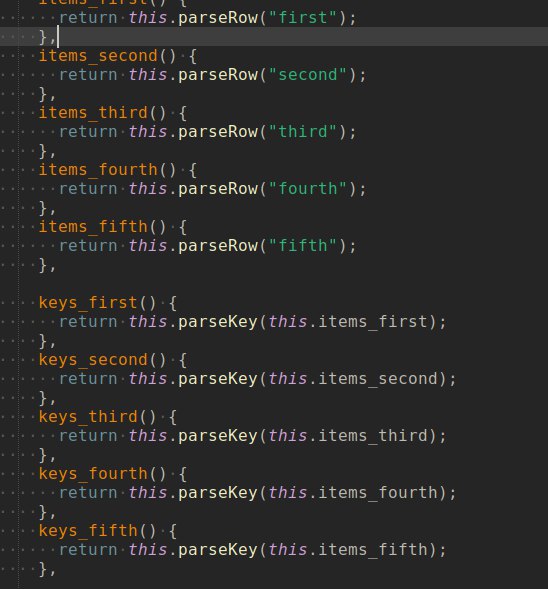Image resolution: width=548 pixels, height=589 pixels.
Task: Click the "first" string literal
Action: pos(303,18)
